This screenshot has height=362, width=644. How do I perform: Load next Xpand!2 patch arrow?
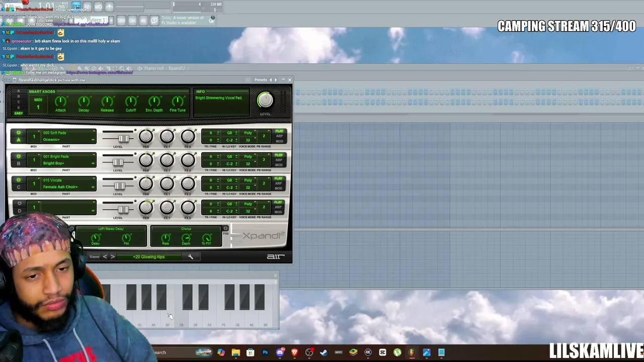(113, 257)
